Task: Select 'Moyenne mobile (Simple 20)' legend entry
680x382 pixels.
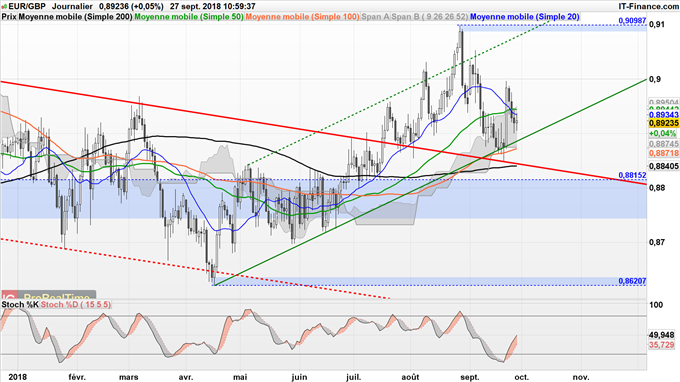Action: click(525, 17)
